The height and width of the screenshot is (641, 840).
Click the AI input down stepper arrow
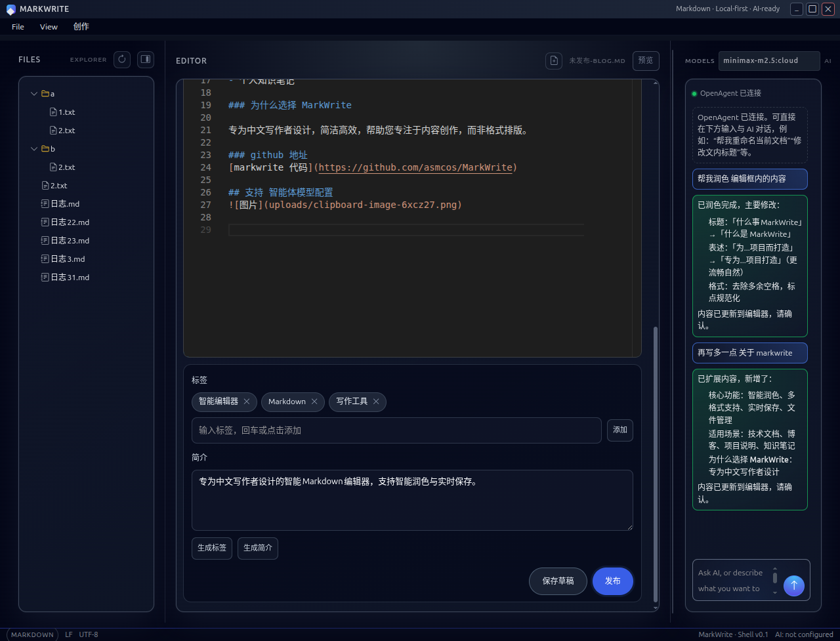tap(774, 592)
